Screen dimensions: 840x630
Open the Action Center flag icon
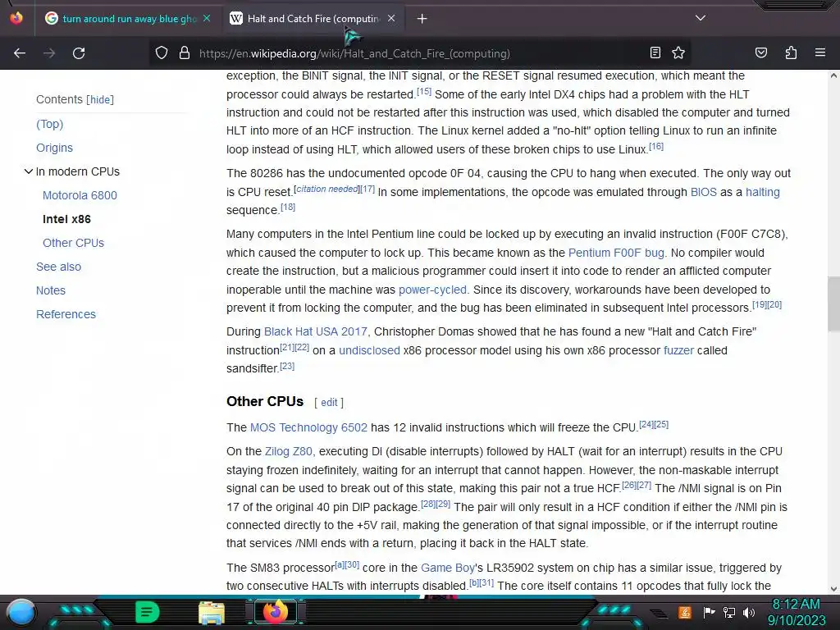[x=709, y=612]
